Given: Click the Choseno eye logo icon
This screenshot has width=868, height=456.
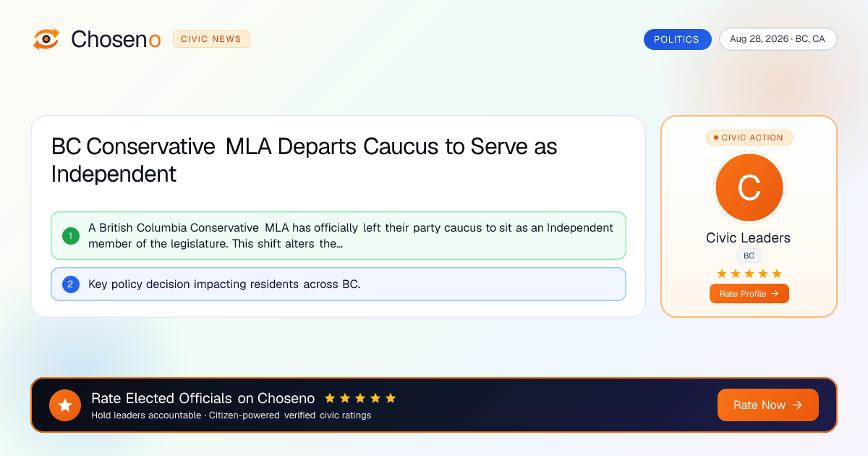Looking at the screenshot, I should coord(46,39).
